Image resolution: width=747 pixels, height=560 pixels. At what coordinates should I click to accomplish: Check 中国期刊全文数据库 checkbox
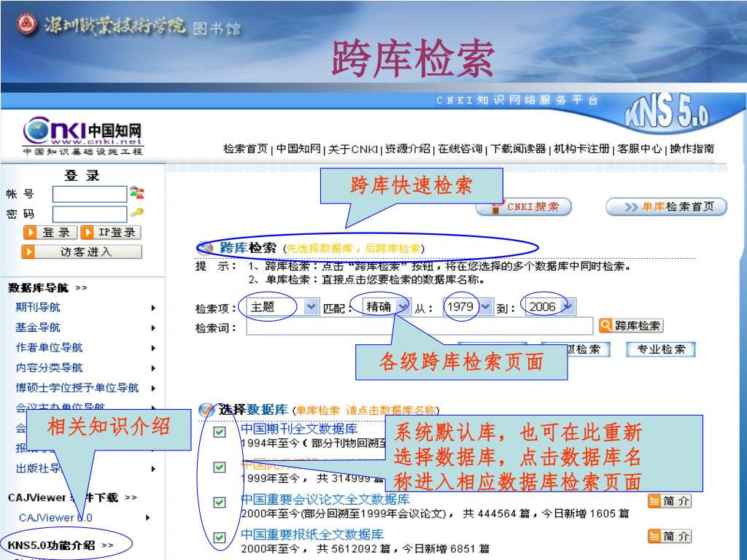point(219,432)
